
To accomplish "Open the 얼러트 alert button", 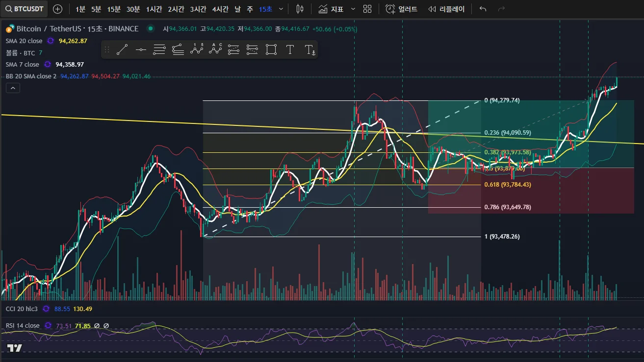I will 401,9.
